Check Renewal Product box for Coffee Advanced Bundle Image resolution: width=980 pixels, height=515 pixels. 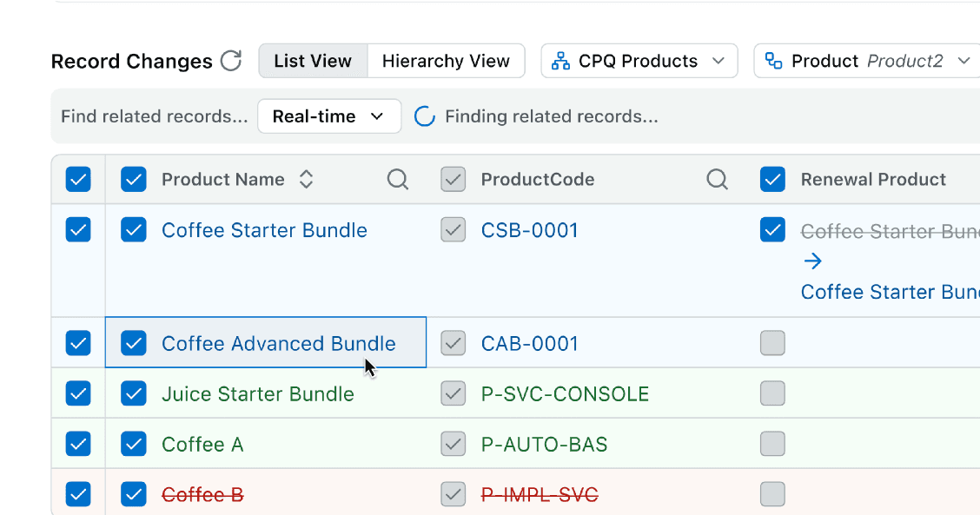[x=772, y=343]
